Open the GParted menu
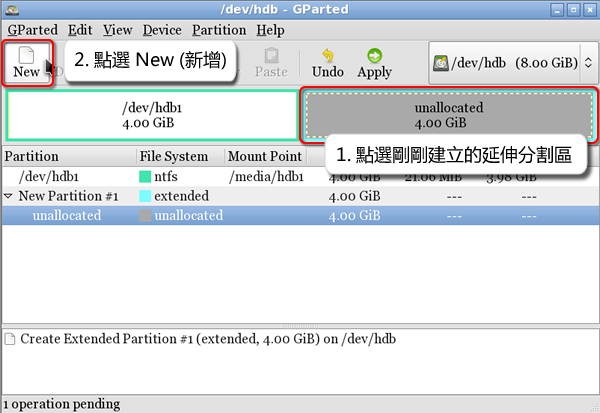The width and height of the screenshot is (600, 413). pyautogui.click(x=29, y=30)
